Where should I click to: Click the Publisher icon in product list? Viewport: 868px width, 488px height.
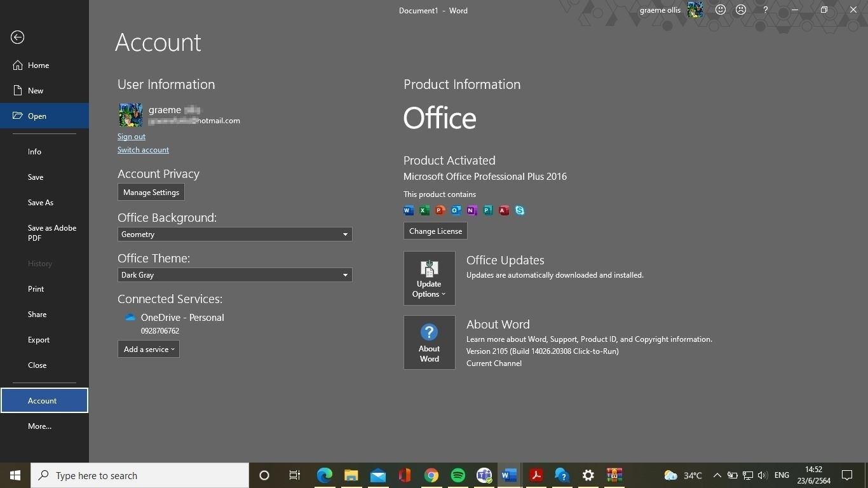[x=488, y=210]
